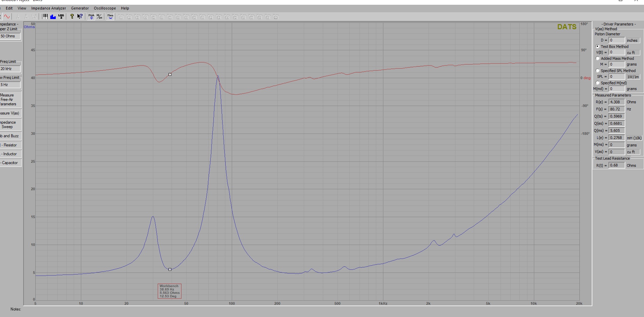Viewport: 644px width, 317px height.
Task: Click the R(t) test lead resistance field
Action: click(616, 165)
